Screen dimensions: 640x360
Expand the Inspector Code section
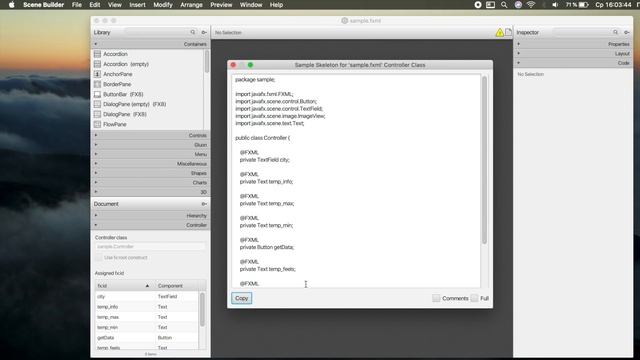pyautogui.click(x=573, y=63)
